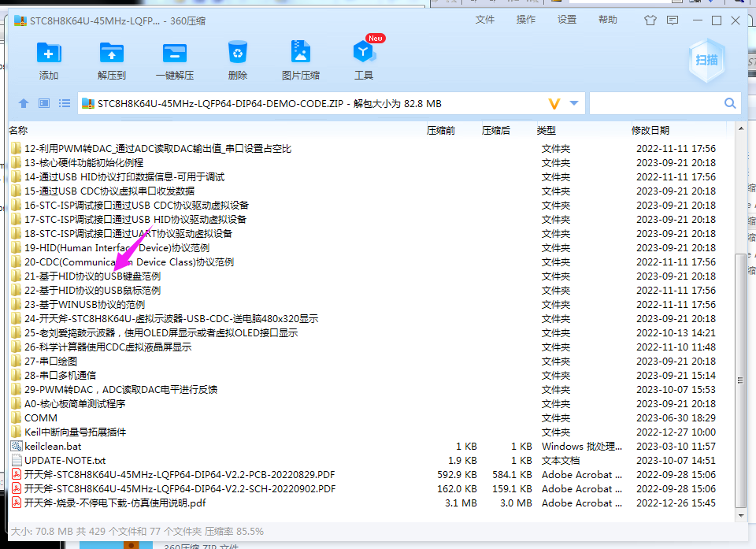Click the feedback message icon in title bar
This screenshot has width=756, height=549.
tap(672, 20)
